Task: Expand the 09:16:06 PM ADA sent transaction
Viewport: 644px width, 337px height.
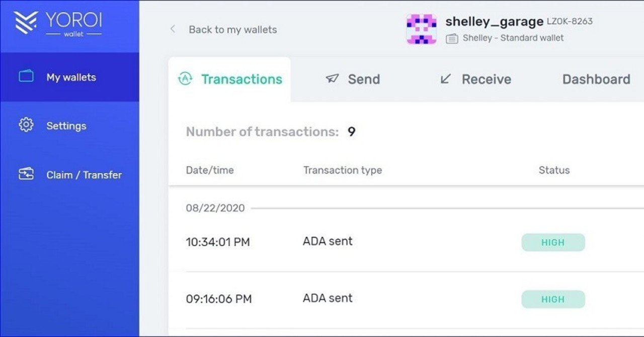Action: pos(328,298)
